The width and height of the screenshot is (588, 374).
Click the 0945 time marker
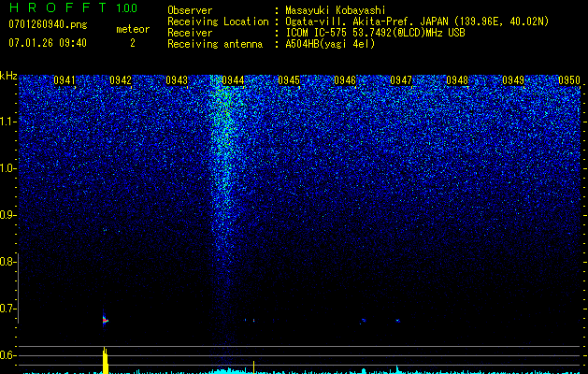point(289,80)
